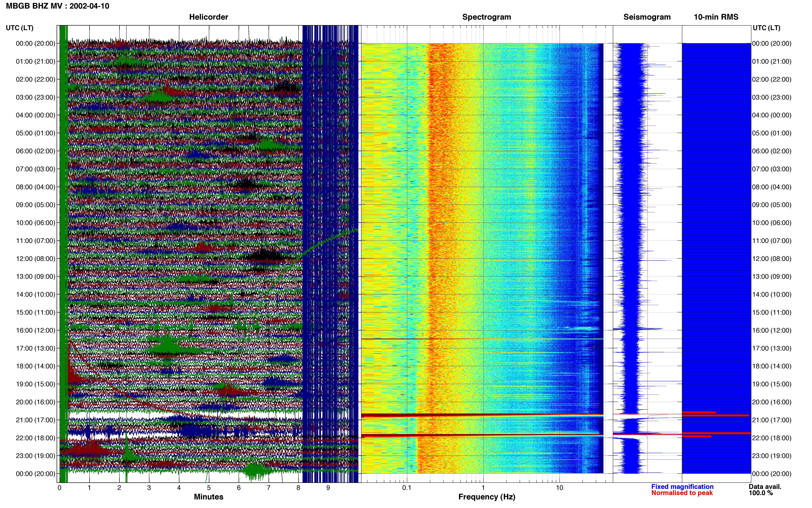The width and height of the screenshot is (812, 508).
Task: Click left time label '18:00 (14:00)'
Action: tap(36, 366)
